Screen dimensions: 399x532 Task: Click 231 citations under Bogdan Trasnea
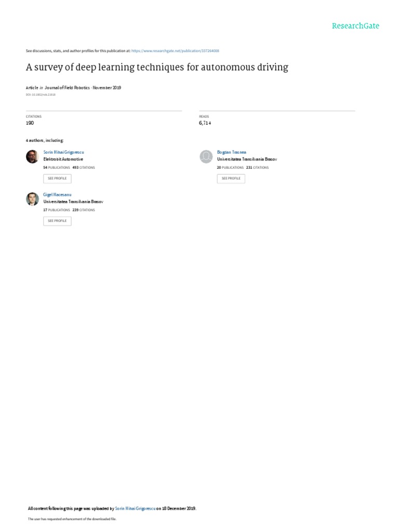(257, 168)
